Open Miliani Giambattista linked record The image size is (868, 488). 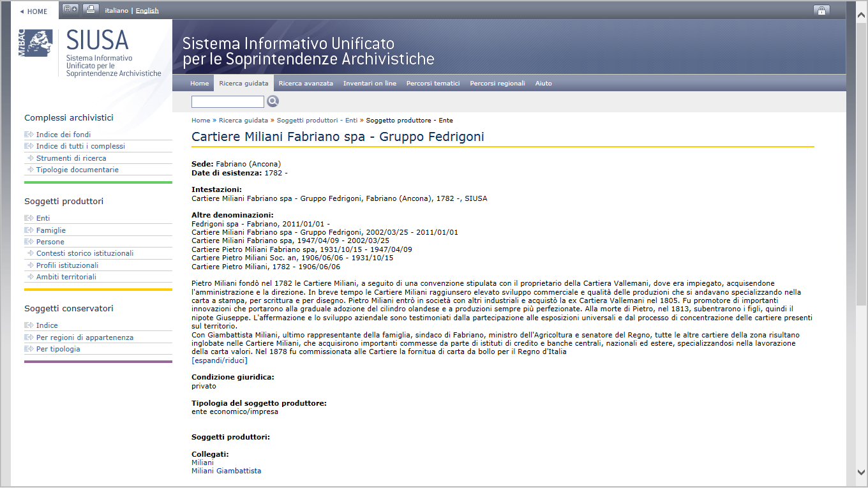click(x=227, y=471)
